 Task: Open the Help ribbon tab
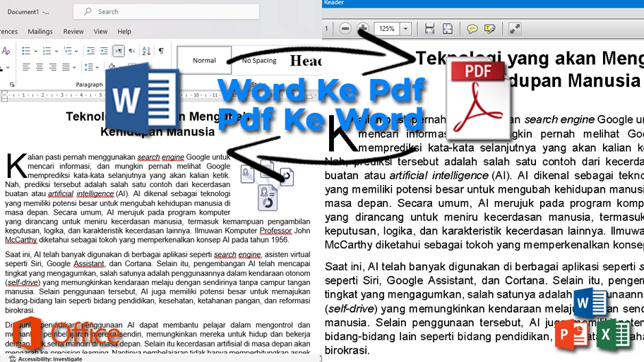point(124,31)
